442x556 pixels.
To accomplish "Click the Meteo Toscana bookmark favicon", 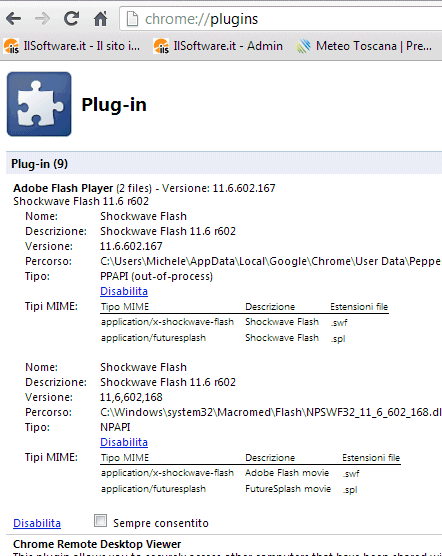I will (303, 46).
